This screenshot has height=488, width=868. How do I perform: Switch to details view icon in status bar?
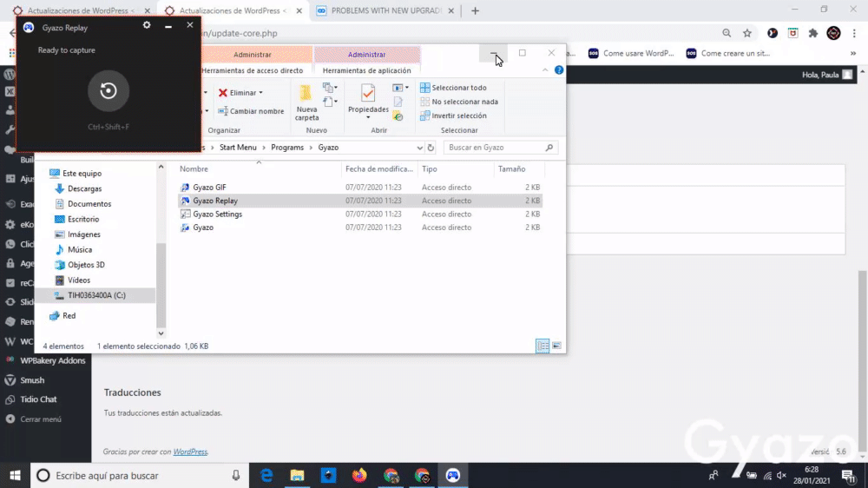coord(542,346)
